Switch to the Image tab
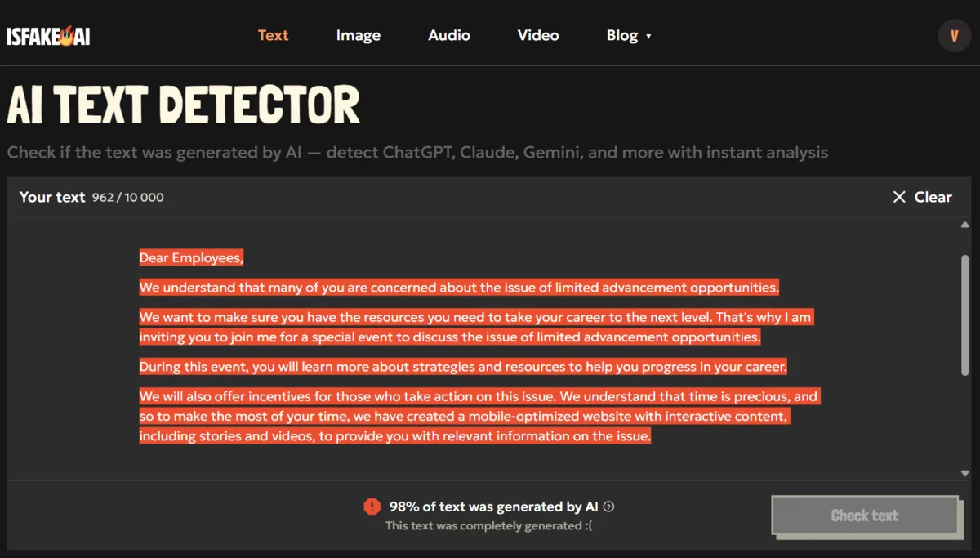The image size is (980, 558). click(x=358, y=35)
